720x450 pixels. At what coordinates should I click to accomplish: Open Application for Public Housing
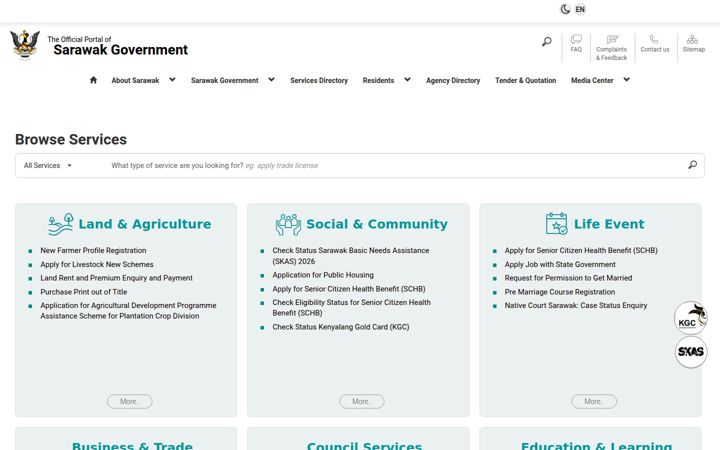[x=323, y=275]
